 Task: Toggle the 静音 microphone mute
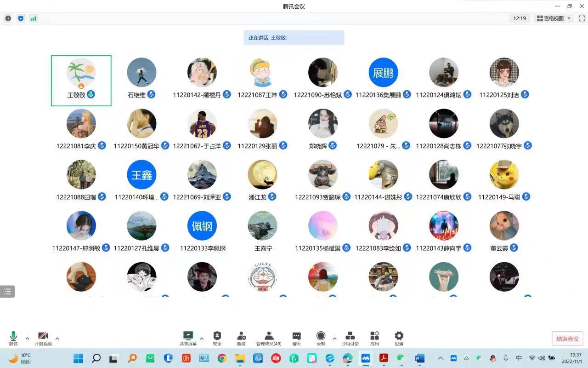click(13, 338)
